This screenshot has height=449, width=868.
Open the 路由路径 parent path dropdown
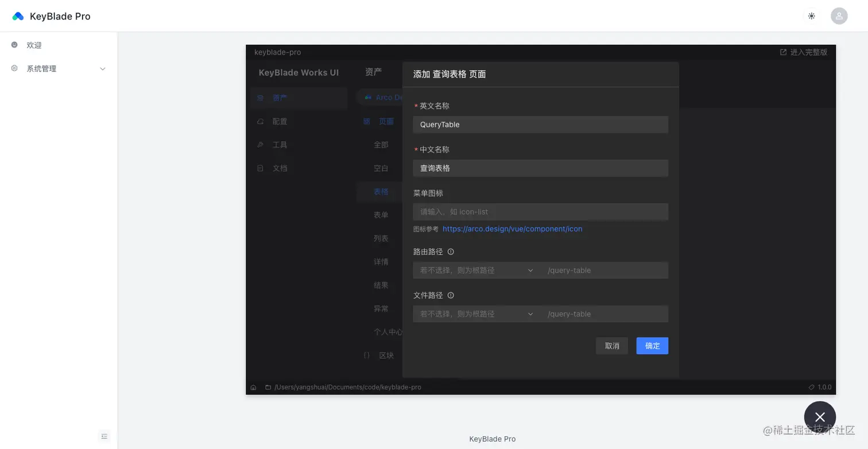click(530, 270)
